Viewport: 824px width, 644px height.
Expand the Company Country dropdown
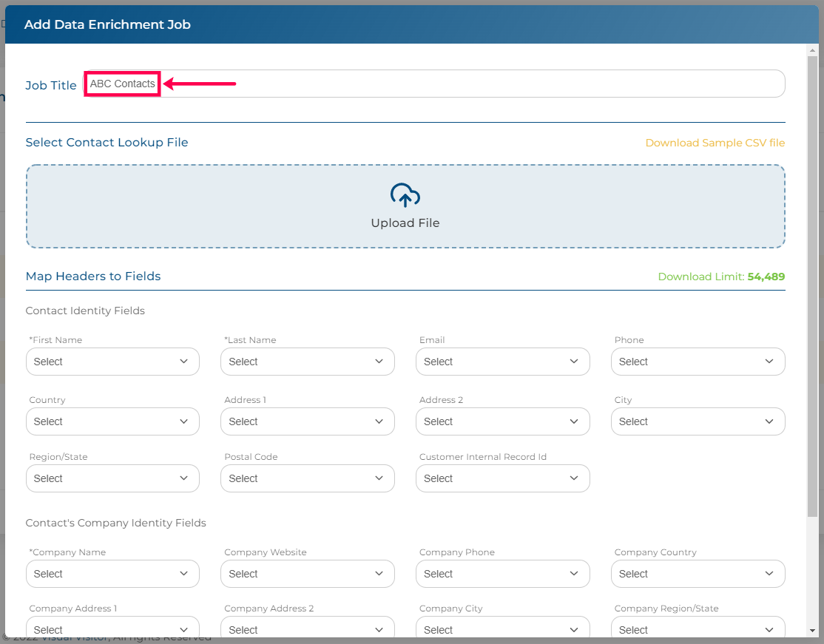pyautogui.click(x=698, y=574)
